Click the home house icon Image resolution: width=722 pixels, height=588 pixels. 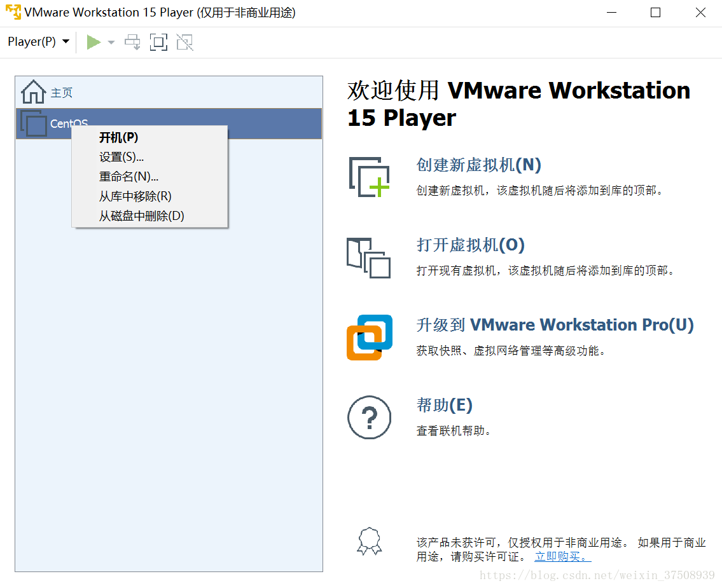(33, 92)
